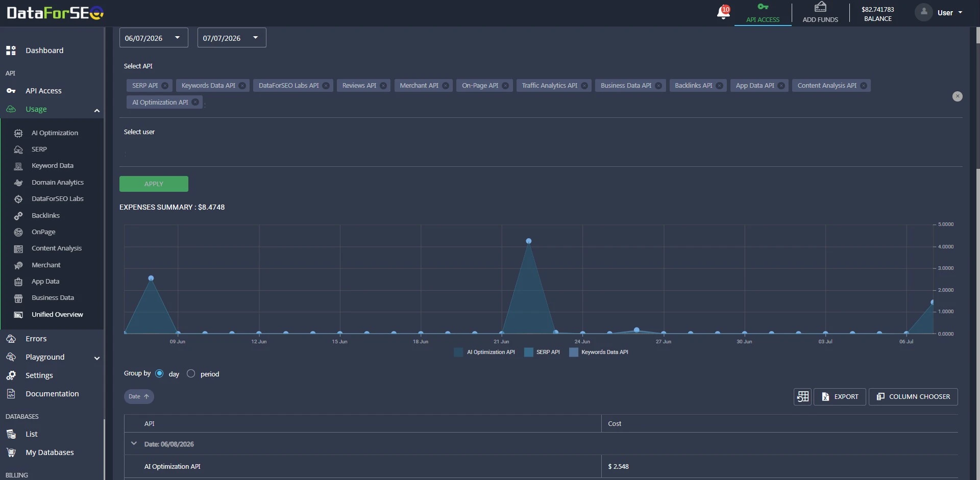Screen dimensions: 980x480
Task: Click the Backlinks link icon in sidebar
Action: [x=18, y=216]
